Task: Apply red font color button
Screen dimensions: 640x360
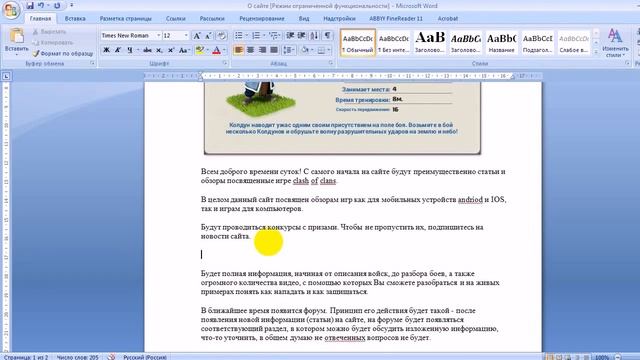Action: pos(217,50)
